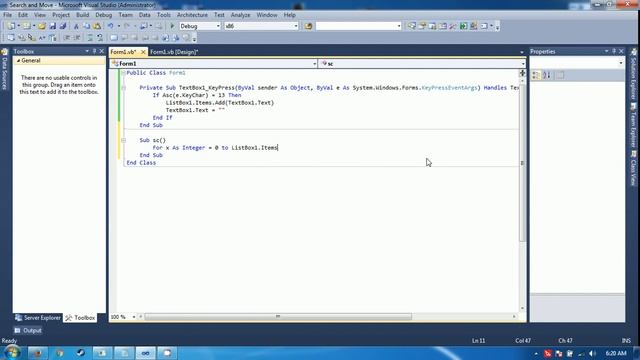
Task: Click the Open File folder icon
Action: (x=42, y=26)
